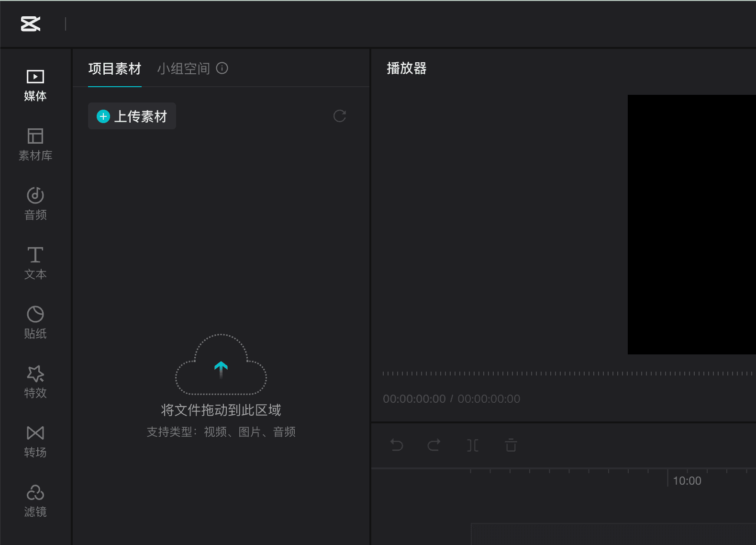Open the 媒体 media panel
This screenshot has height=545, width=756.
[35, 86]
